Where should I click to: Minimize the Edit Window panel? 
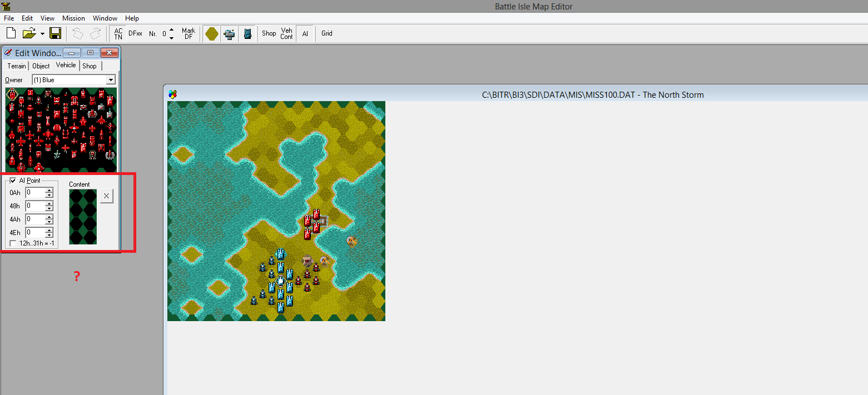(x=72, y=53)
